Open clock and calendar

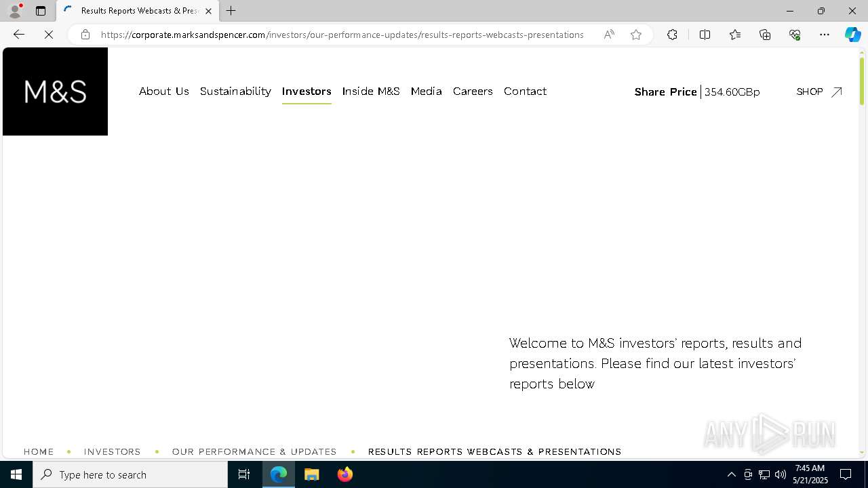(x=810, y=474)
